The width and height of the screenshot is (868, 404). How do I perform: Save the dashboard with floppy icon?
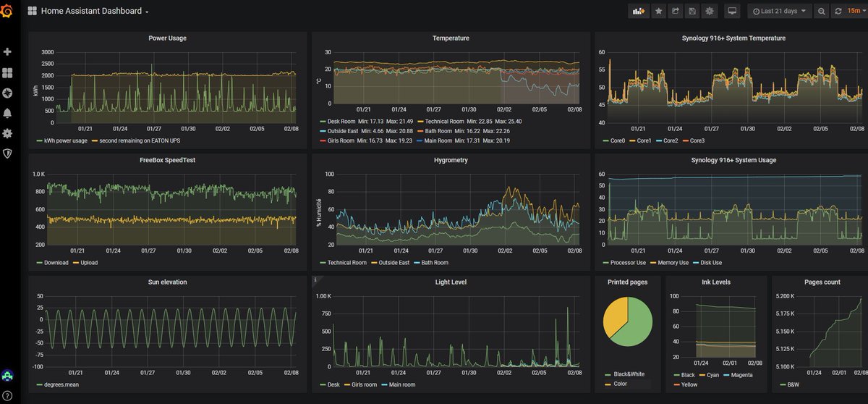point(692,11)
